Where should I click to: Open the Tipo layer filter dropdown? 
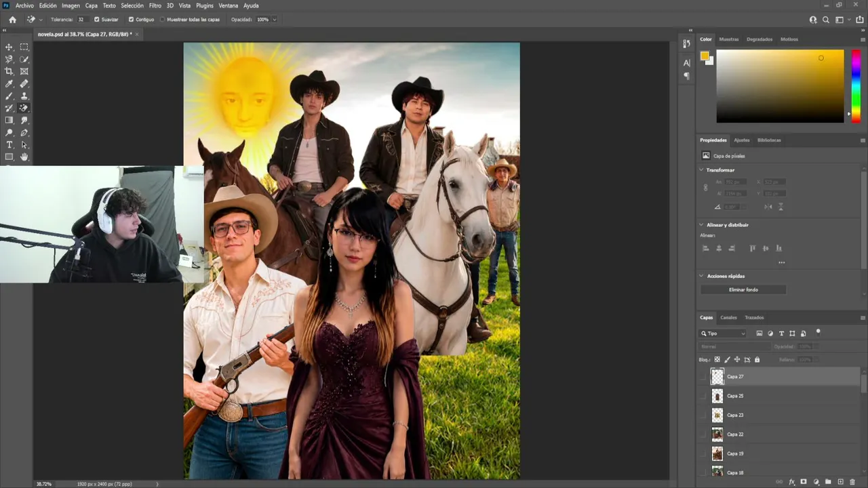pos(723,333)
